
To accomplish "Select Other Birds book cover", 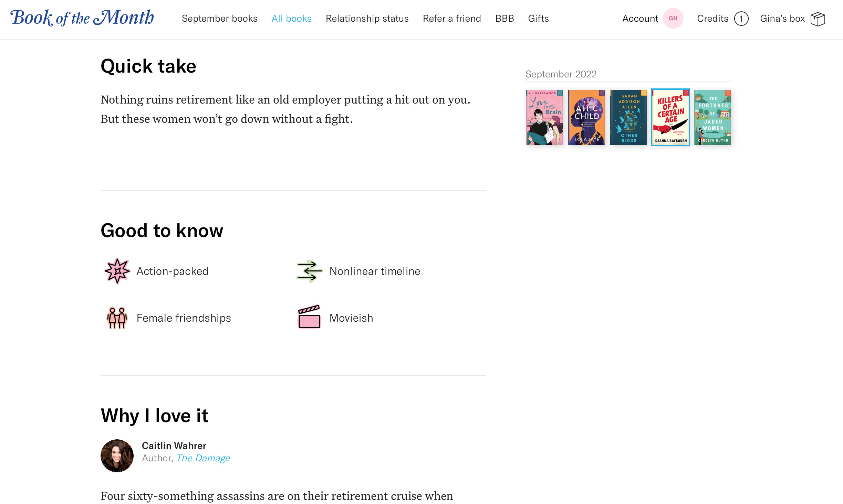I will coord(628,117).
